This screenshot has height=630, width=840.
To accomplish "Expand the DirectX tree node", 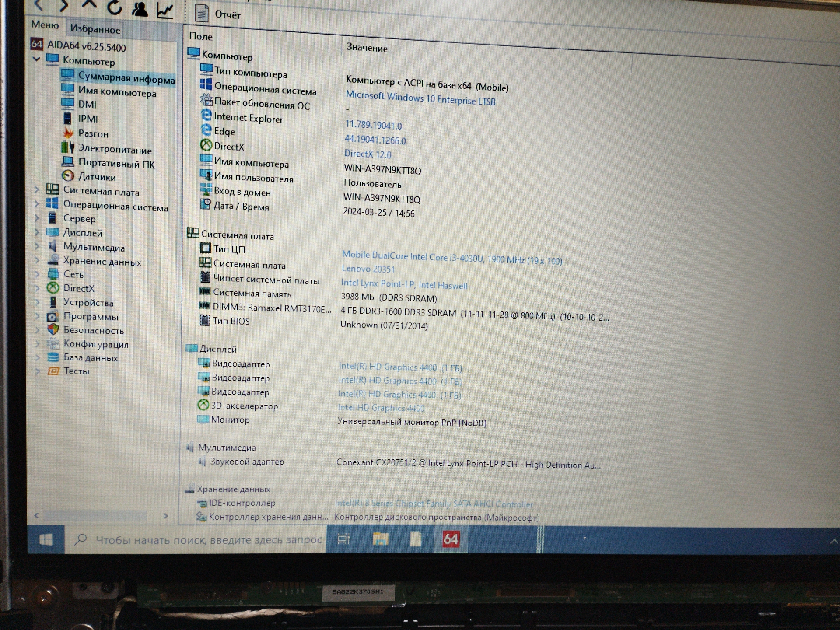I will pyautogui.click(x=37, y=288).
